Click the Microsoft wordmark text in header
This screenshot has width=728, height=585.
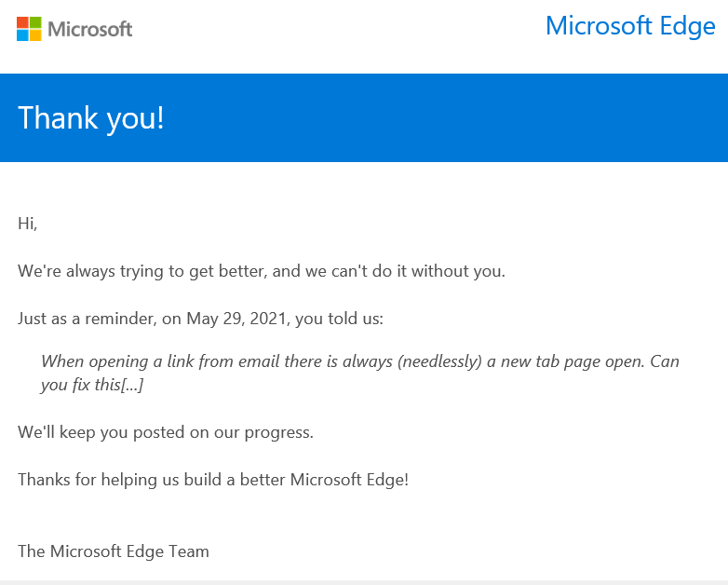click(x=90, y=29)
